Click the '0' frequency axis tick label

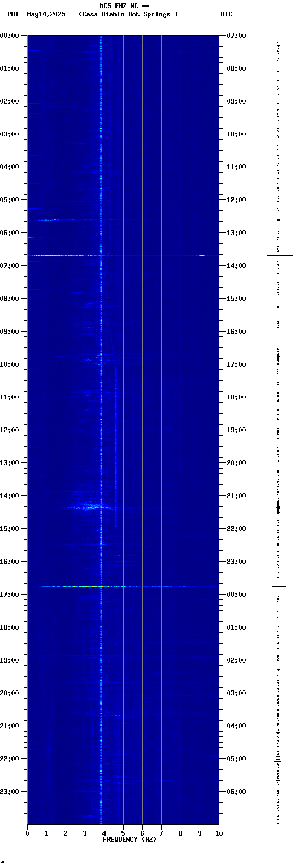pos(27,833)
